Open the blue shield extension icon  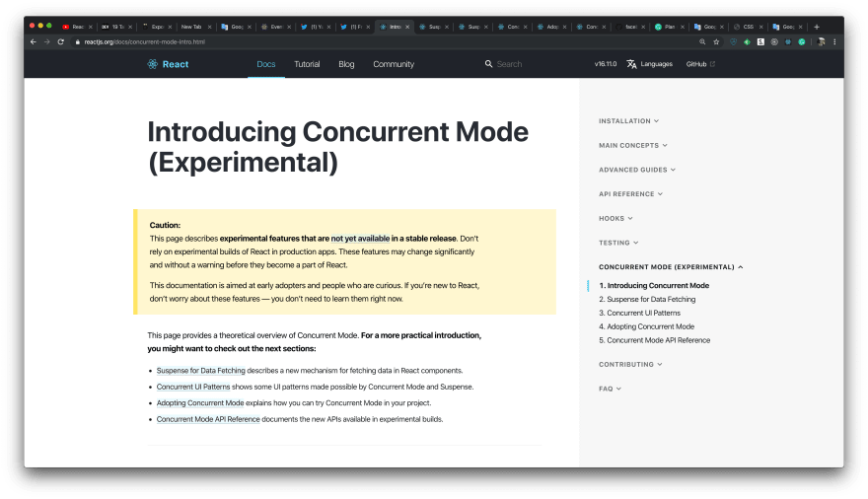tap(734, 42)
